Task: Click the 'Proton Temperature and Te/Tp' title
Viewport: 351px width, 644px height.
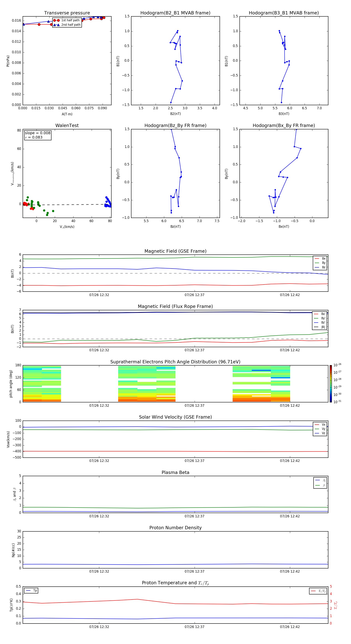Action: (x=175, y=583)
